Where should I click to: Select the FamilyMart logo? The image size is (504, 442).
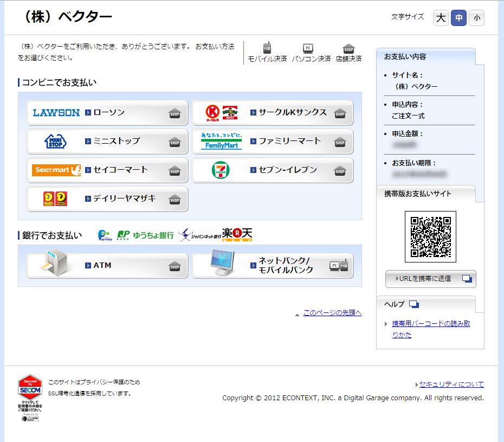tap(222, 141)
